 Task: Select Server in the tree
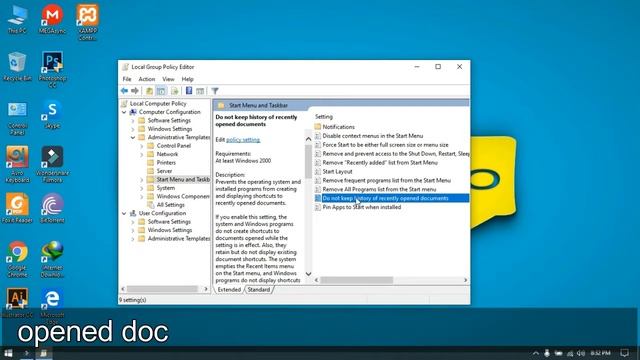[x=164, y=171]
